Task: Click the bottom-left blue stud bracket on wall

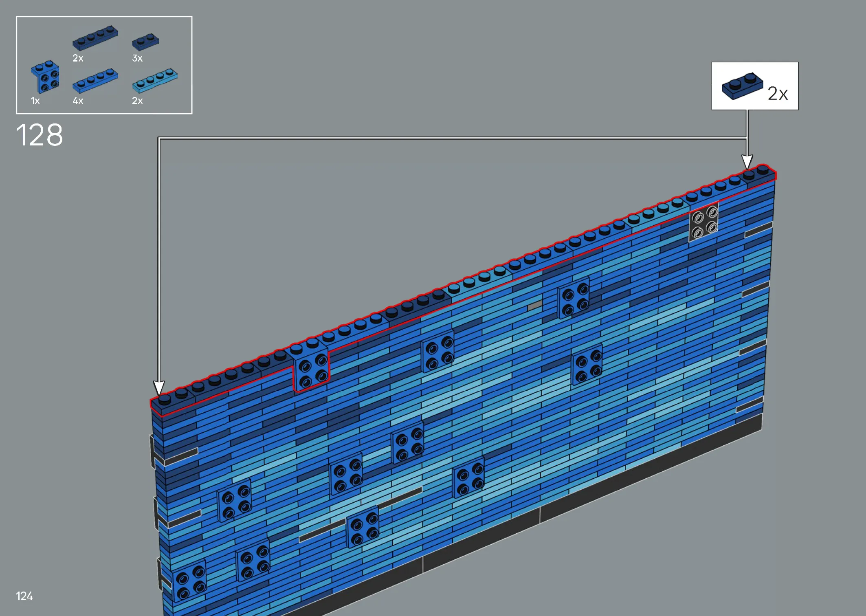Action: (x=189, y=581)
